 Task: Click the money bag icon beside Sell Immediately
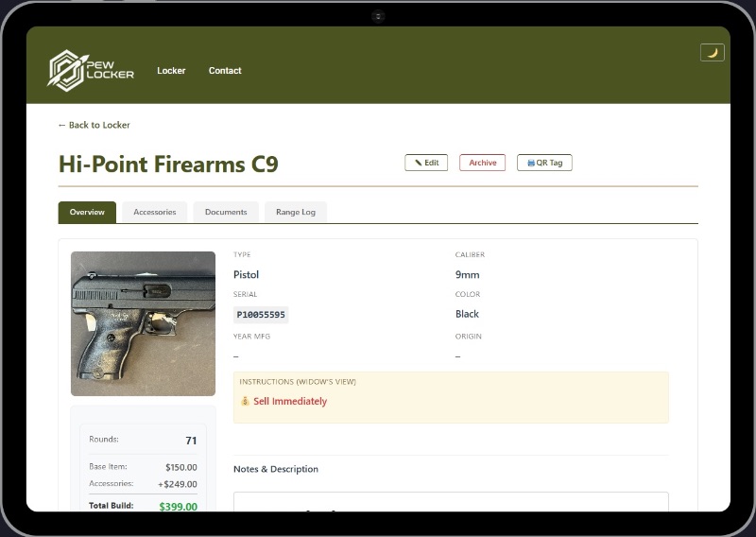point(245,402)
